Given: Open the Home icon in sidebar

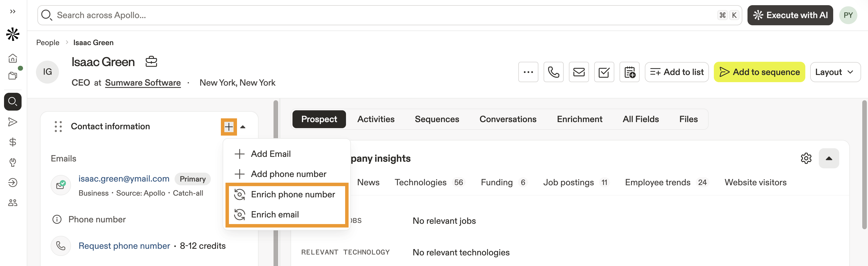Looking at the screenshot, I should pos(13,58).
